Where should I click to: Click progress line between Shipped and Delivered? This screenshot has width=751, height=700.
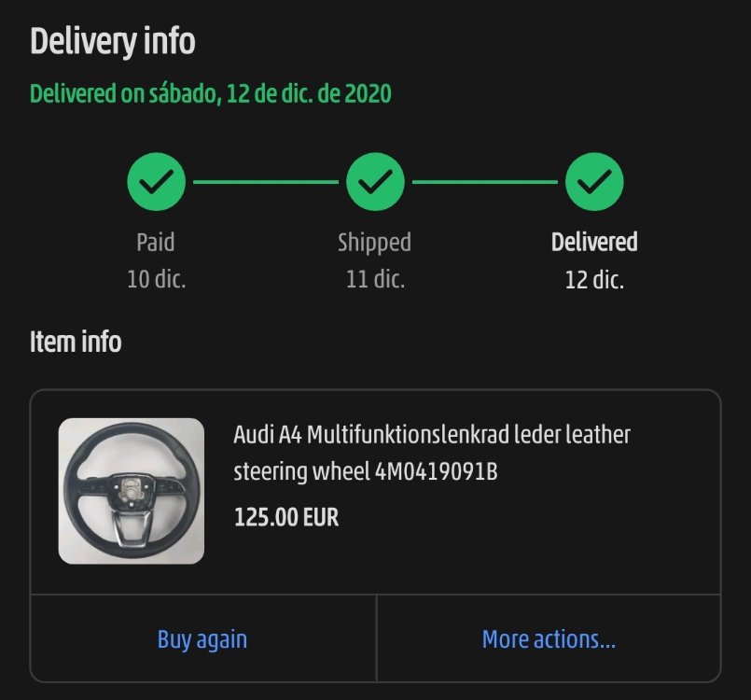(485, 182)
